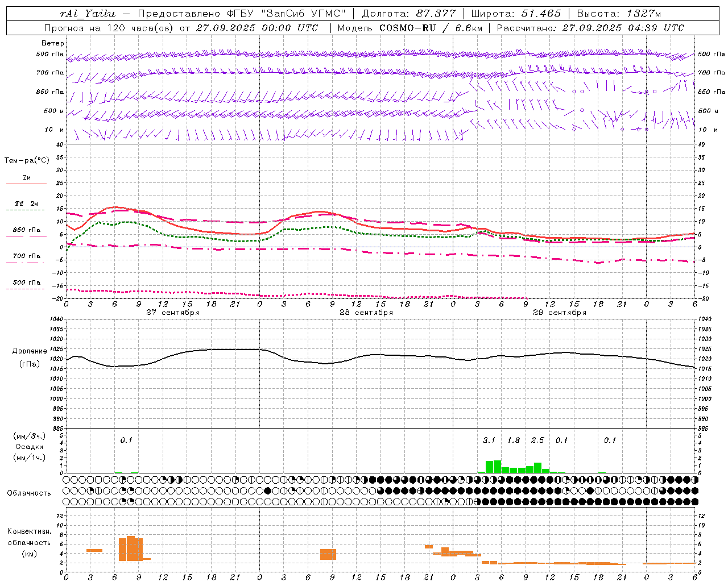The width and height of the screenshot is (728, 582).
Task: Click the tallest orange convective cloud bar
Action: tap(131, 548)
